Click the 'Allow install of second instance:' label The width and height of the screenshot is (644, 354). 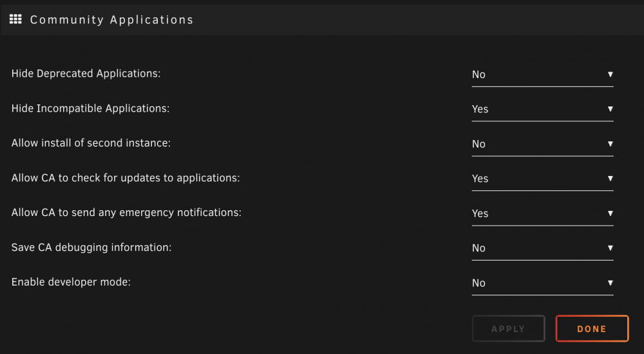pos(91,143)
